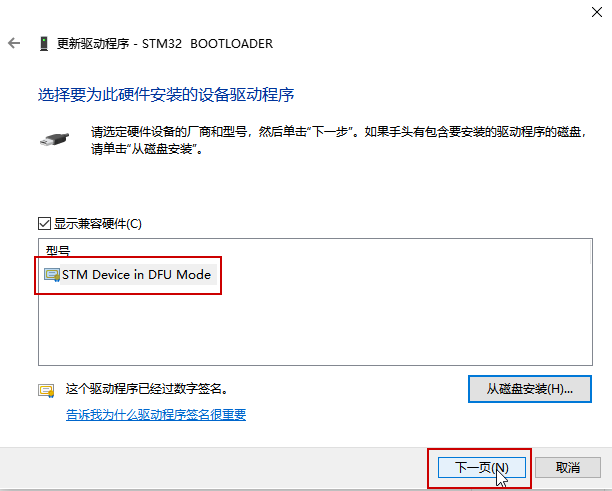Click the USB connector icon
This screenshot has width=612, height=491.
[55, 139]
